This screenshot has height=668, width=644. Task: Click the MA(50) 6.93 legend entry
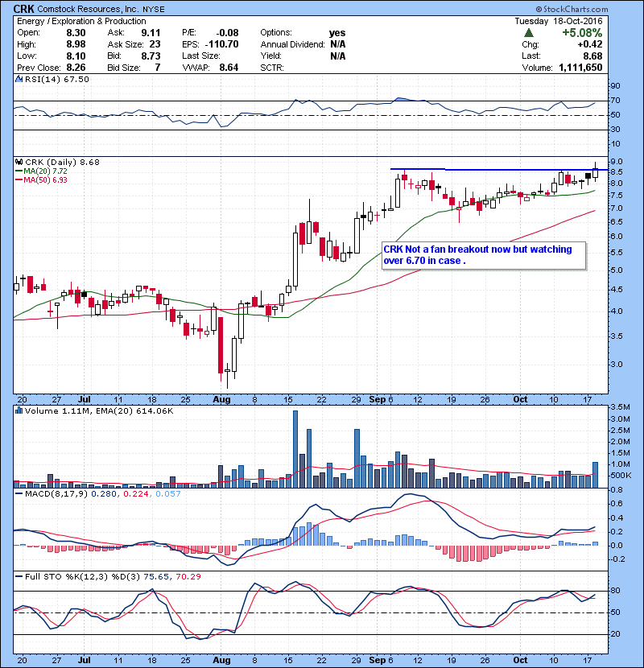pyautogui.click(x=41, y=179)
